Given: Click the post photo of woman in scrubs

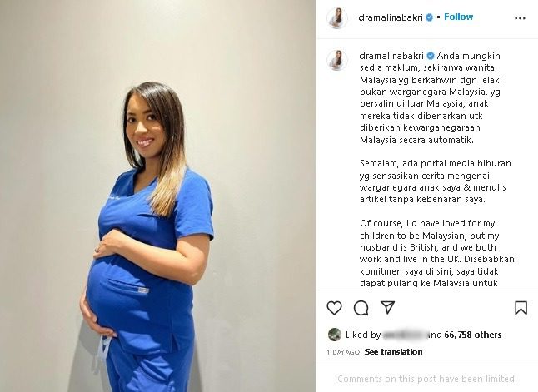Looking at the screenshot, I should tap(158, 196).
